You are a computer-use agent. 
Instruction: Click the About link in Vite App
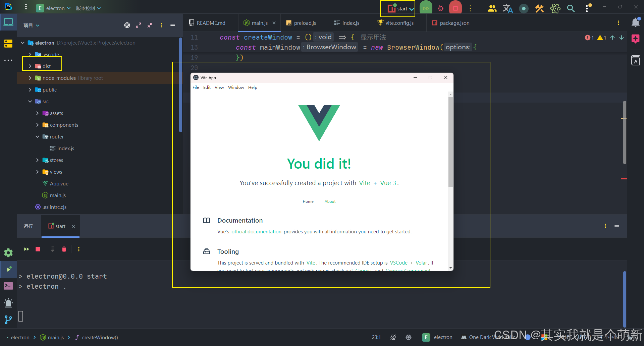[330, 201]
